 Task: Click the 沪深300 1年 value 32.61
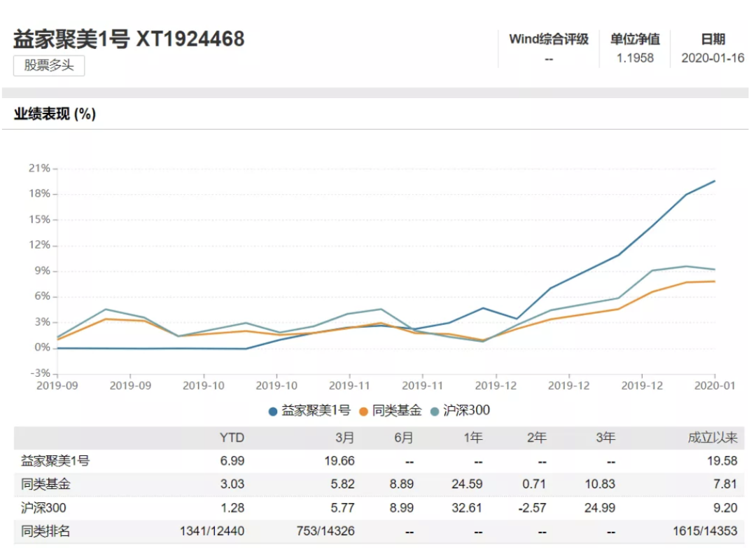[x=467, y=508]
